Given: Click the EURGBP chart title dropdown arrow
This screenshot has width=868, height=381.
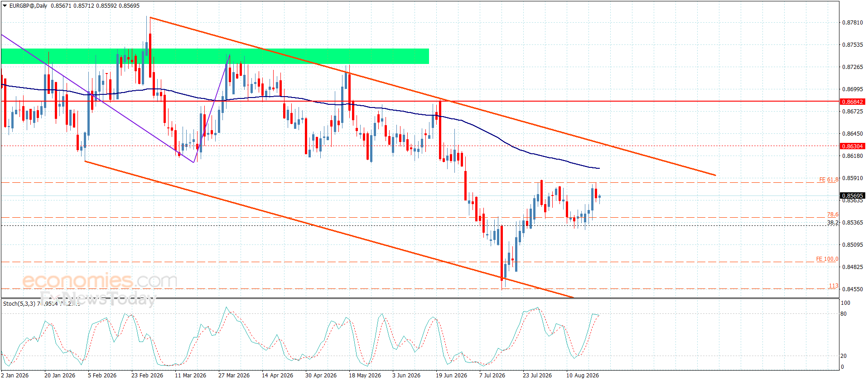Looking at the screenshot, I should click(5, 6).
